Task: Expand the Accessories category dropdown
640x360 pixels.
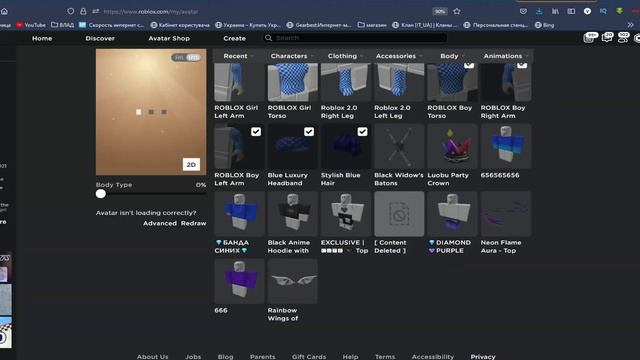Action: [x=399, y=56]
